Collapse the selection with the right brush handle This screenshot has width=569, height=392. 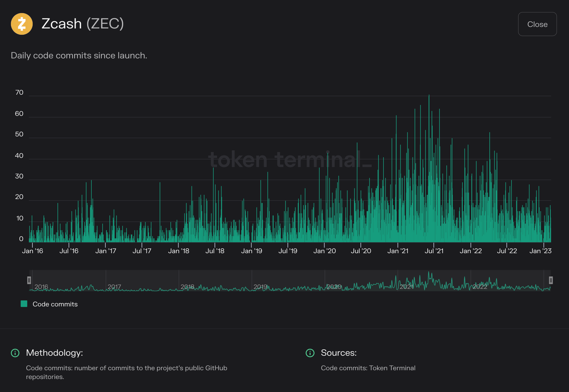551,281
